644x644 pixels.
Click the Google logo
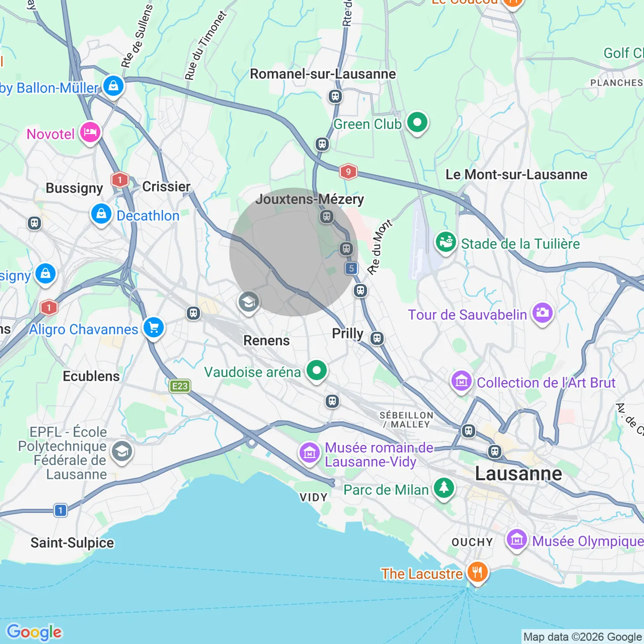pyautogui.click(x=34, y=632)
